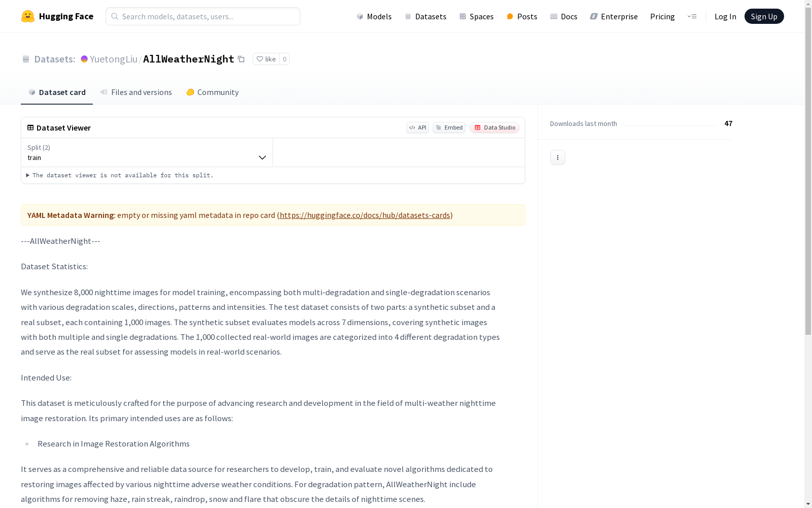Click the Sign Up button
812x508 pixels.
764,16
